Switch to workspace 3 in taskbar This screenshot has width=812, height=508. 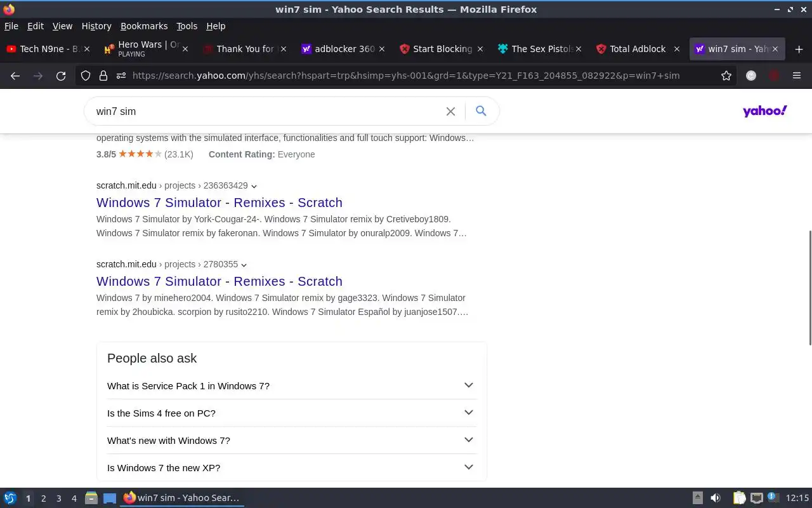(x=58, y=498)
